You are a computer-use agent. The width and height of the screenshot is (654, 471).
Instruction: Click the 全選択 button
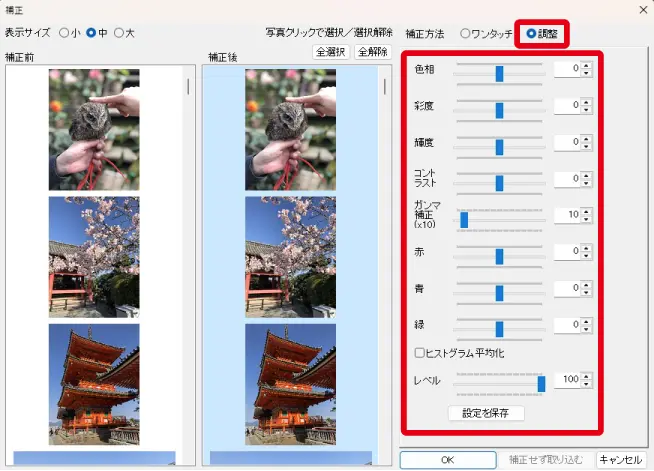(x=331, y=52)
